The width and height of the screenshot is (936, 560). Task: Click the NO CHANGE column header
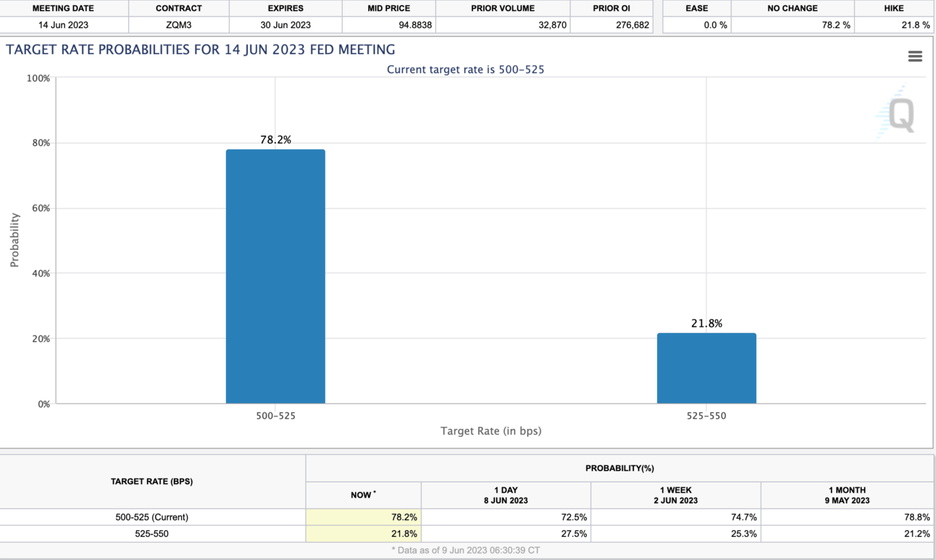click(x=793, y=9)
